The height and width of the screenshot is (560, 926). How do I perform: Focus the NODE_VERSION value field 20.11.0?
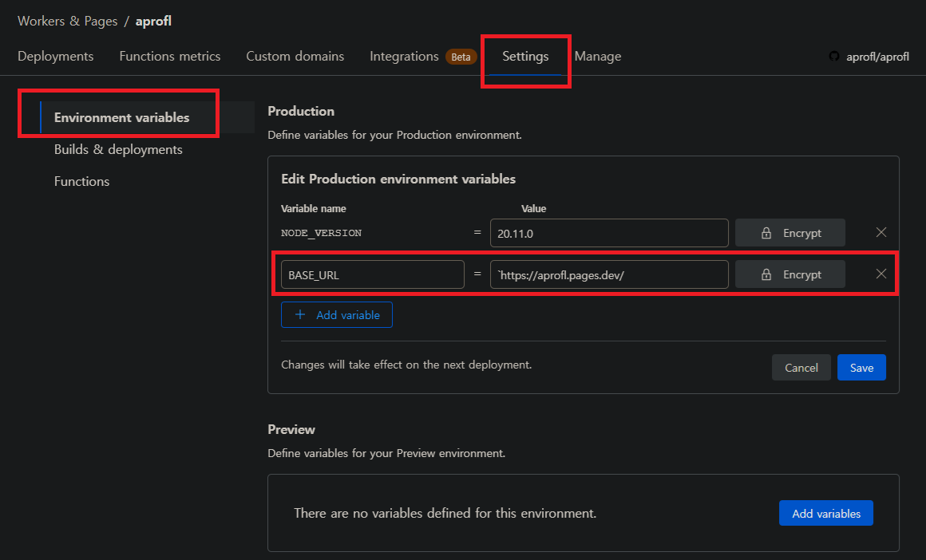point(608,233)
